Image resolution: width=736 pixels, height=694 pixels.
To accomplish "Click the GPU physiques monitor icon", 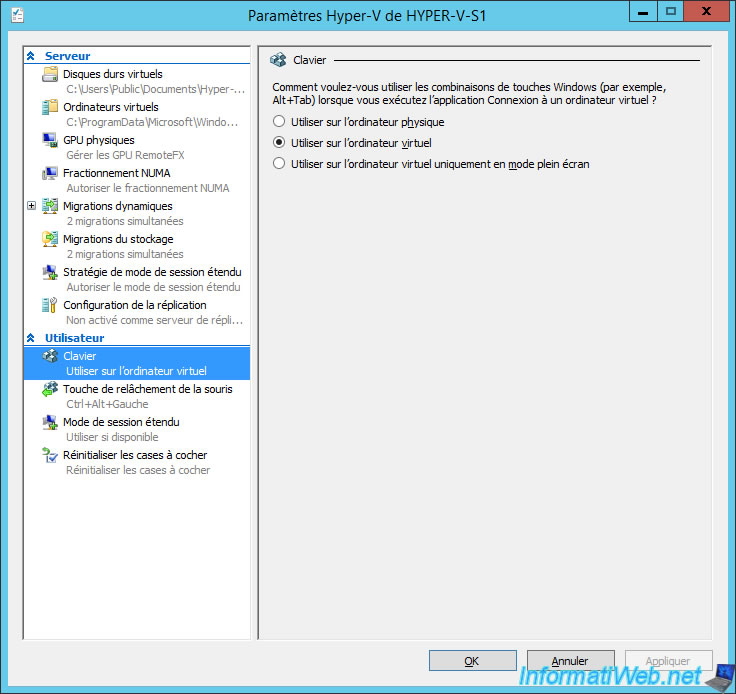I will tap(50, 140).
